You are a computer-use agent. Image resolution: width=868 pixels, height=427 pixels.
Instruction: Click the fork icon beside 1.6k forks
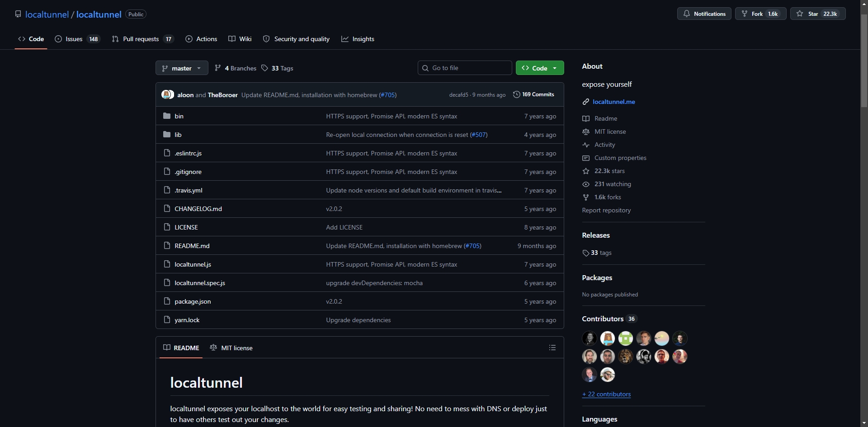coord(586,197)
